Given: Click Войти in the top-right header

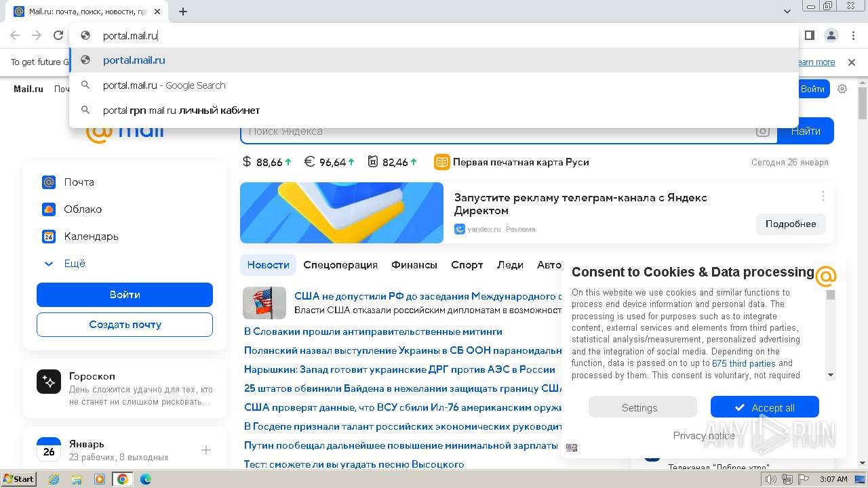Looking at the screenshot, I should (x=812, y=89).
